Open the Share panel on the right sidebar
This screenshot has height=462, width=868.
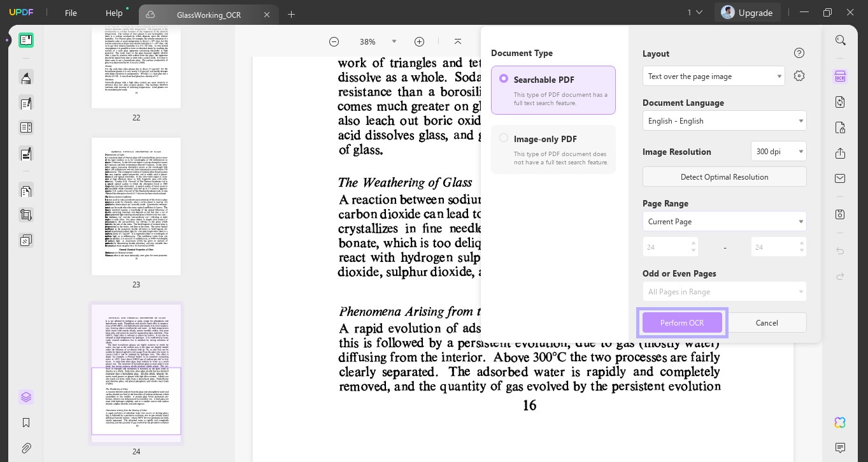pos(841,154)
